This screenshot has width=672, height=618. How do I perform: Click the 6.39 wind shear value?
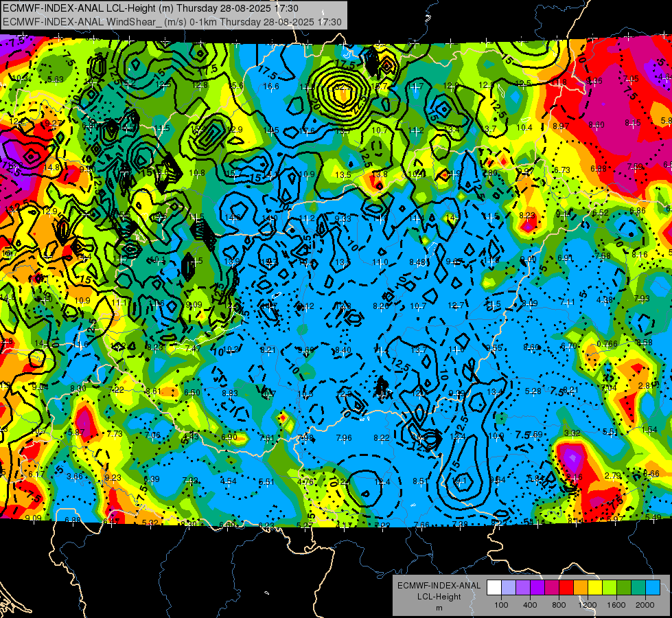click(152, 479)
